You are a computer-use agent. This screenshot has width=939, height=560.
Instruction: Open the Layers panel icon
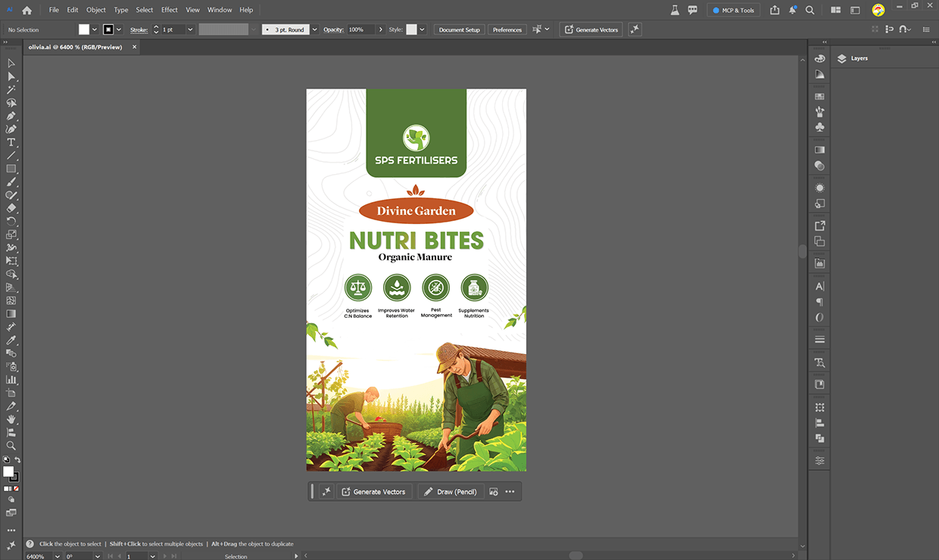tap(841, 58)
